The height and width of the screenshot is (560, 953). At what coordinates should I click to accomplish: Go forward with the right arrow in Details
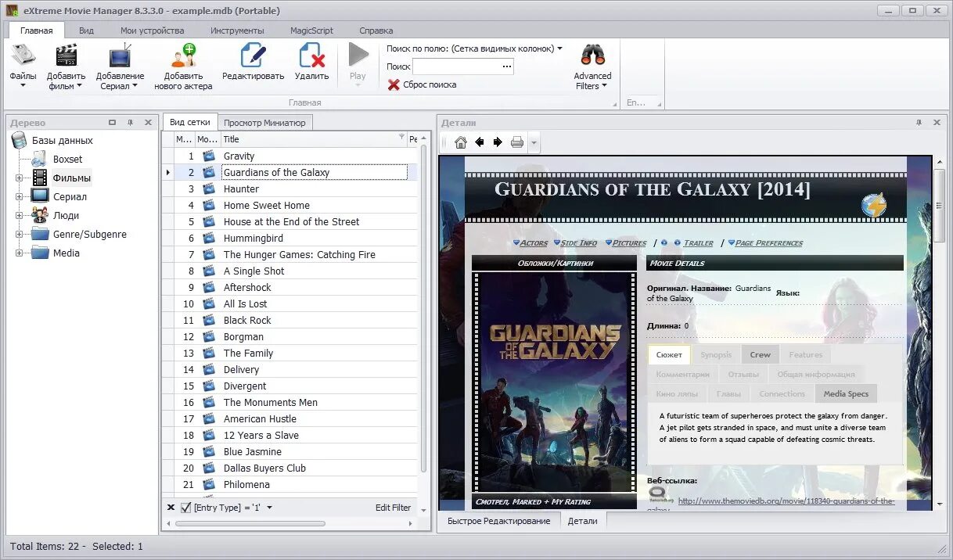pos(498,142)
